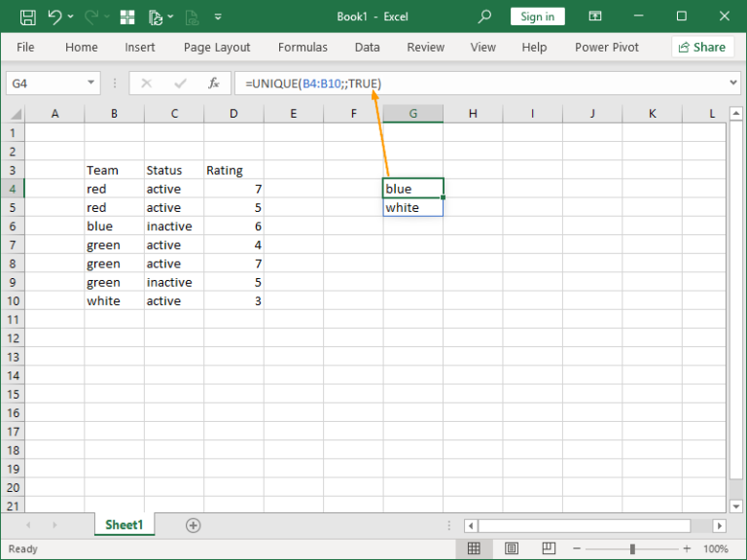Click the Insert Function fx icon

tap(213, 84)
